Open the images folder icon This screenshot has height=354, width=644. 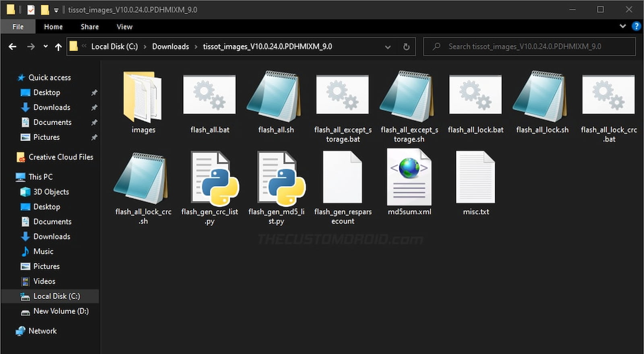[143, 97]
